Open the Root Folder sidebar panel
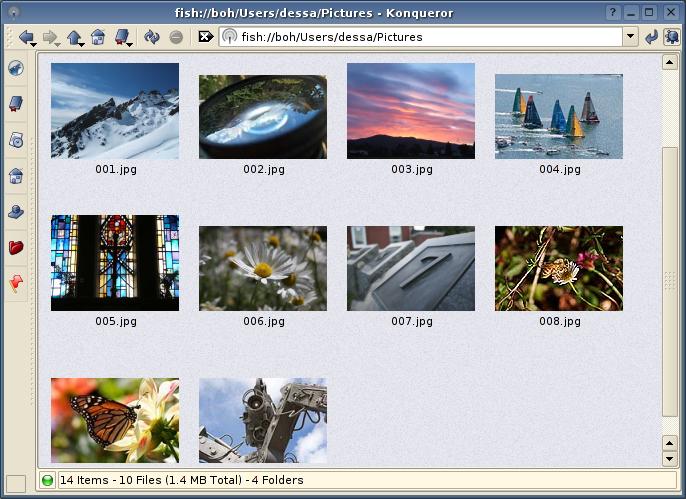Screen dimensions: 686x499 click(x=16, y=248)
